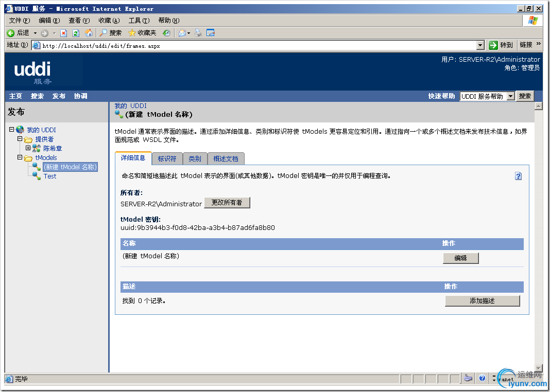Go to the Home page icon

click(x=89, y=33)
